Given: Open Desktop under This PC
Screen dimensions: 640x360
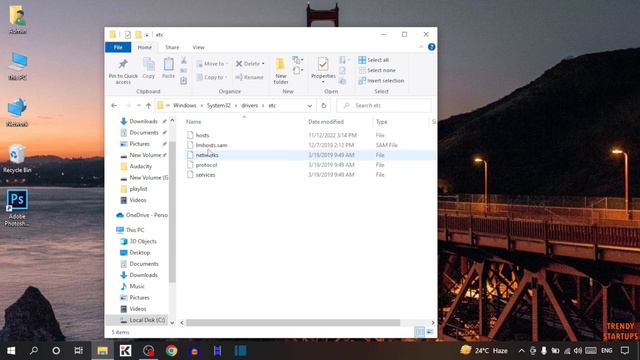Looking at the screenshot, I should pos(139,253).
